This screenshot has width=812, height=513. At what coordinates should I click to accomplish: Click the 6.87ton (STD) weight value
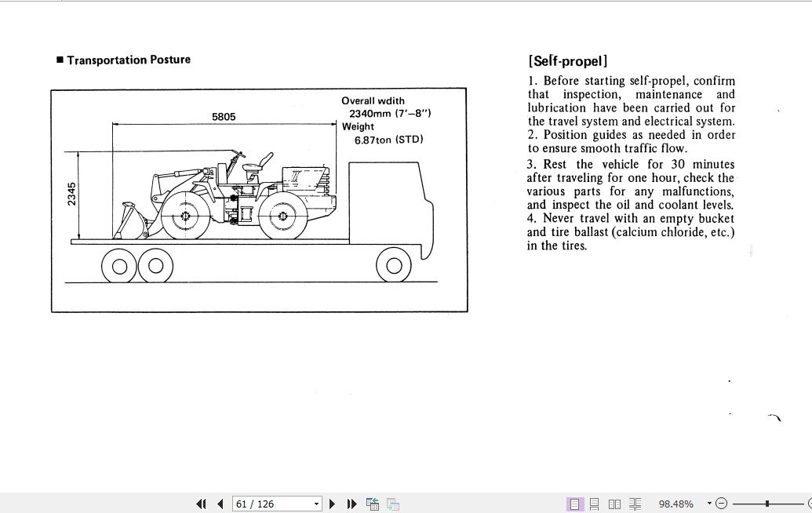[x=388, y=140]
